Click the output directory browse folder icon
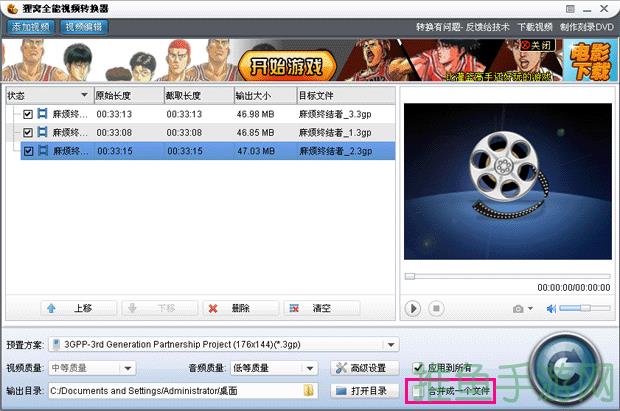This screenshot has height=411, width=620. [x=310, y=389]
